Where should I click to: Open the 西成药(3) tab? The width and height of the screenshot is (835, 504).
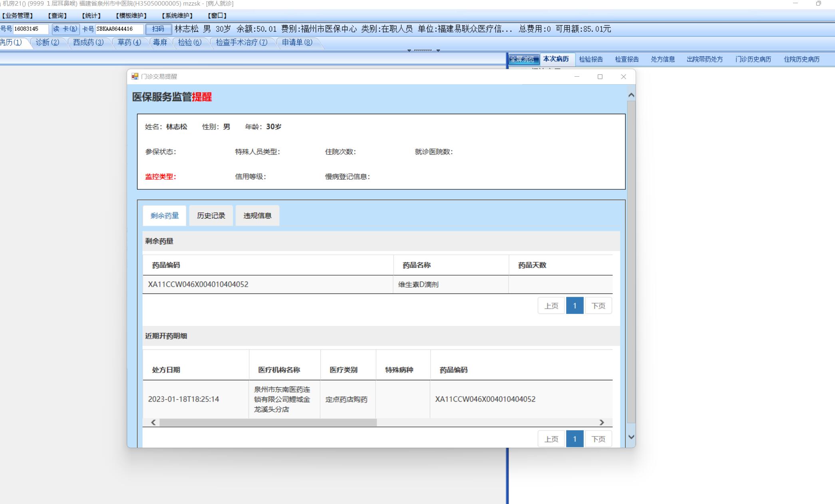pos(88,42)
